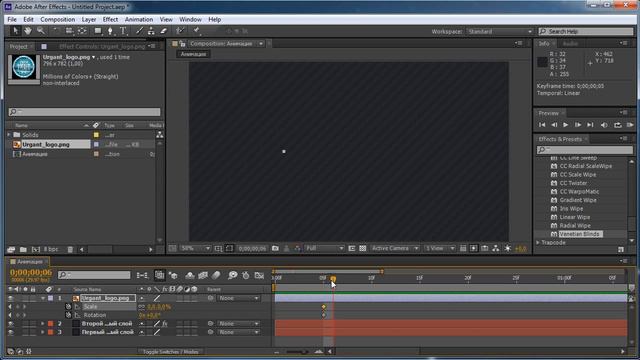Viewport: 640px width, 360px height.
Task: Step to next frame in Preview
Action: (x=578, y=125)
